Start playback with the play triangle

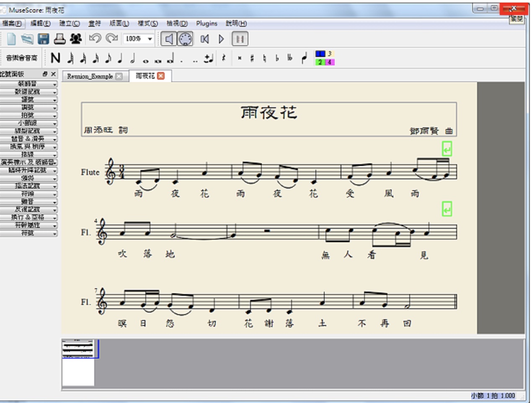click(221, 39)
